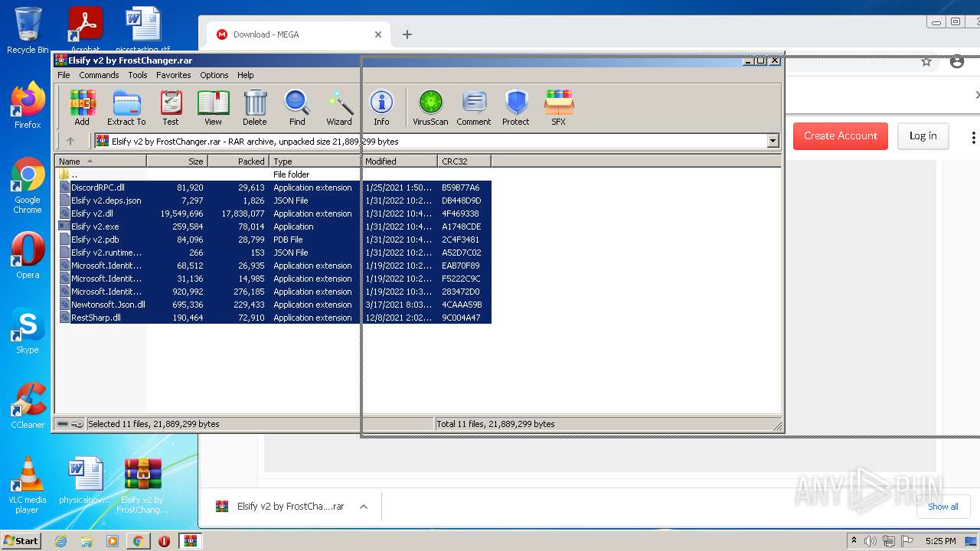The image size is (980, 551).
Task: Click the Protect archive icon
Action: coord(516,108)
